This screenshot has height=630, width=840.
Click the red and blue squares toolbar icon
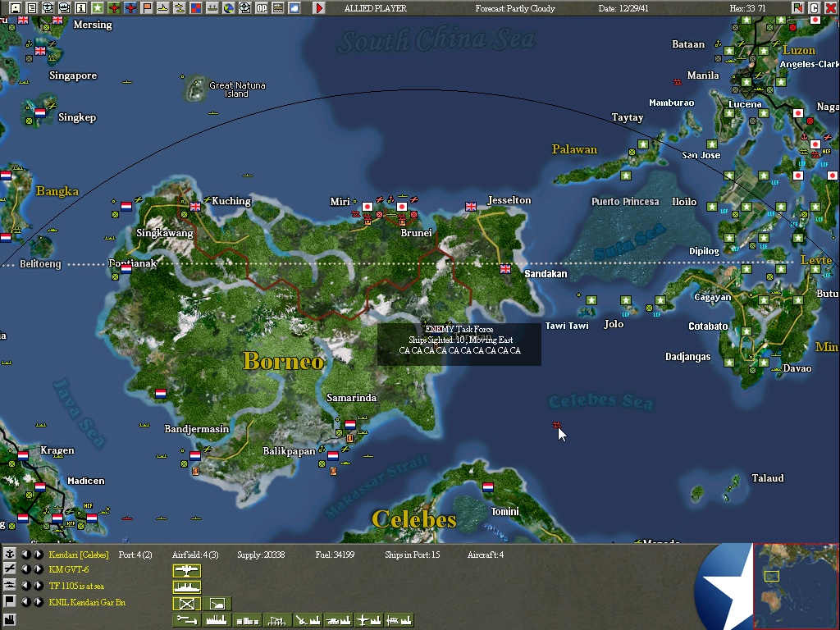pyautogui.click(x=196, y=8)
